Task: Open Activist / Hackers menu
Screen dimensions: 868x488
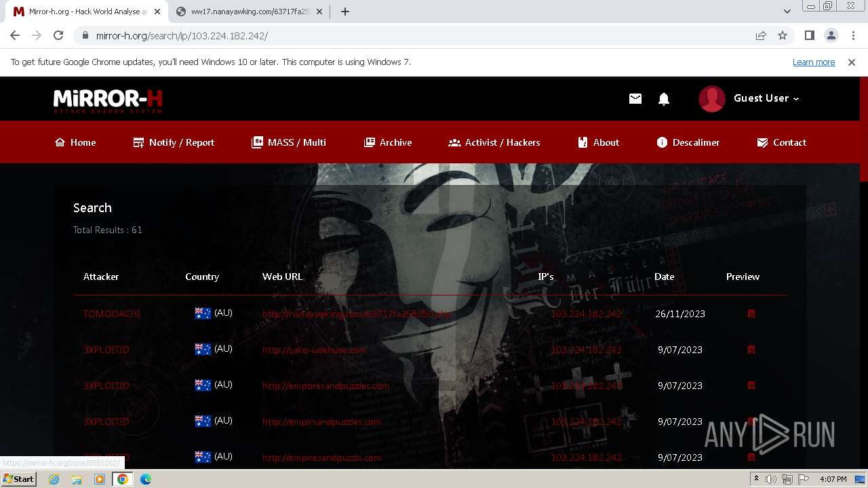Action: click(x=494, y=142)
